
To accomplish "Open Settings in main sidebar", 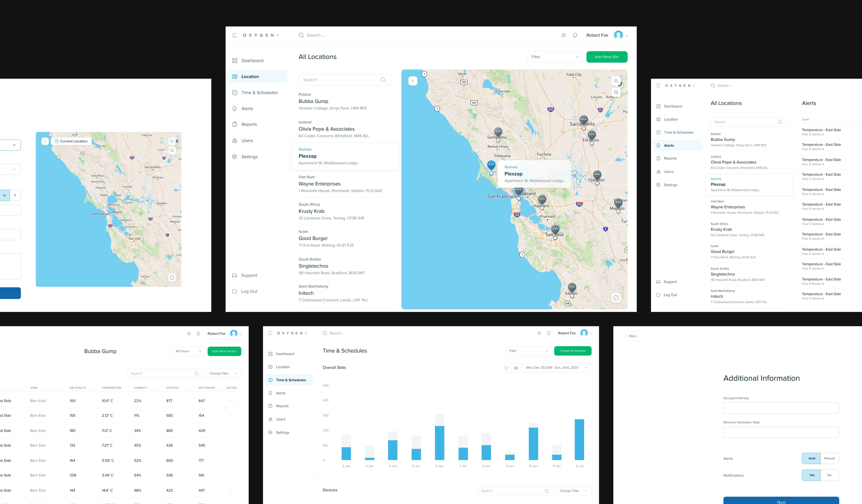I will [257, 157].
